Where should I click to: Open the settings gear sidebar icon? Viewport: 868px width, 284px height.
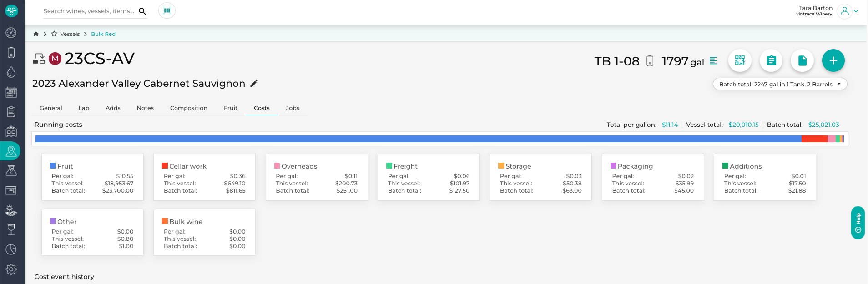pyautogui.click(x=11, y=269)
